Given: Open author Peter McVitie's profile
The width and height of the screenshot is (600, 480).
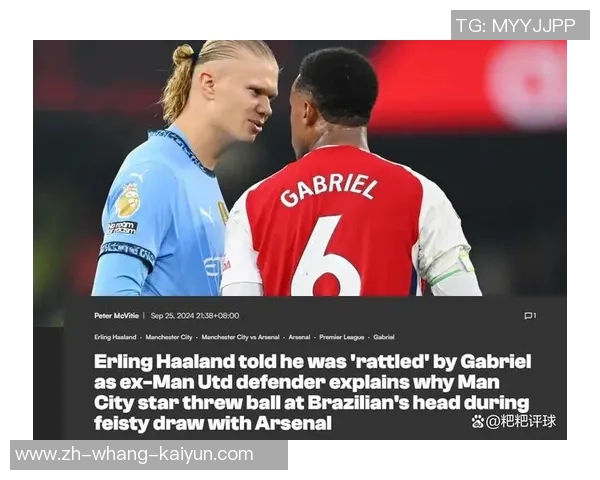Looking at the screenshot, I should [116, 316].
